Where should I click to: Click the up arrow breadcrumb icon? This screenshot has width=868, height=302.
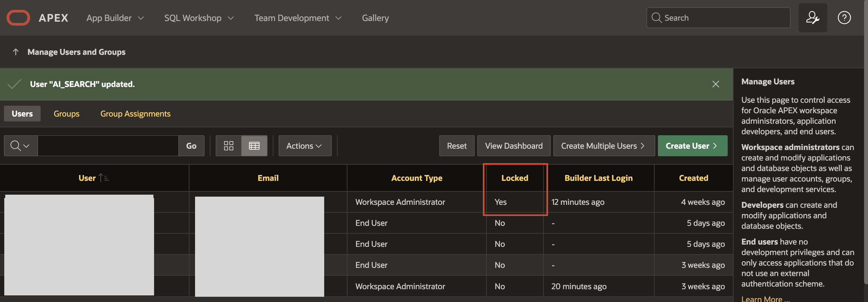15,52
